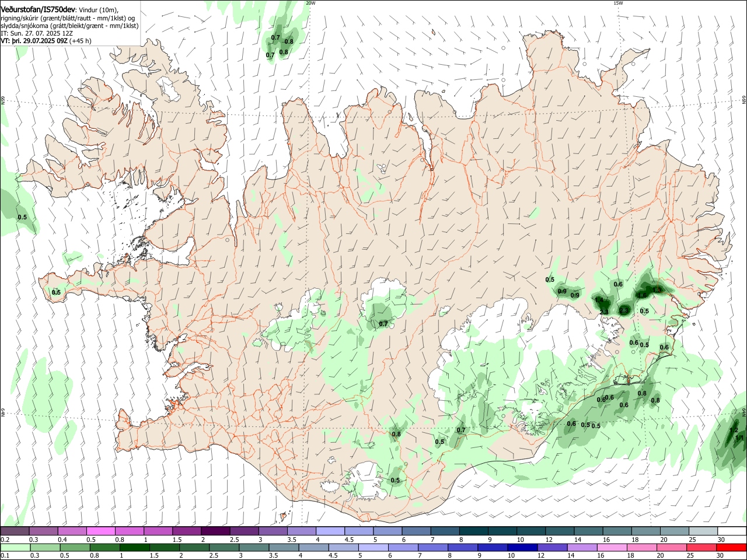Click the 'IT: Sun. 27. 07. 2025 12Z' line

37,34
